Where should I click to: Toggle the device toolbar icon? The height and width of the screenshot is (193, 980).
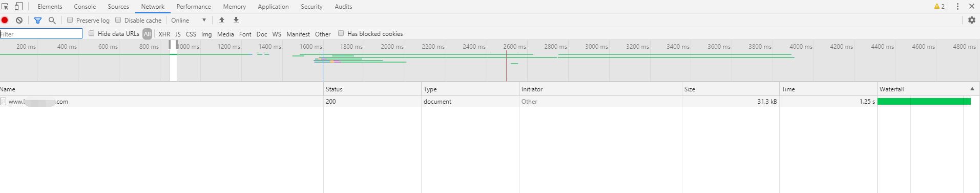coord(18,7)
